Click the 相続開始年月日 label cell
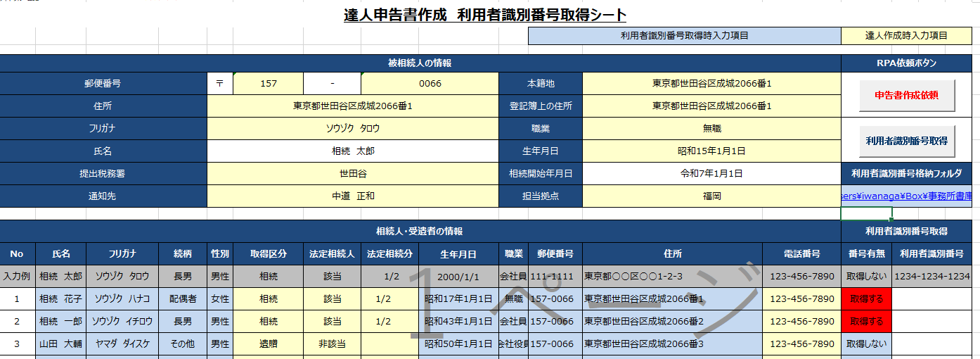980x359 pixels. tap(541, 174)
